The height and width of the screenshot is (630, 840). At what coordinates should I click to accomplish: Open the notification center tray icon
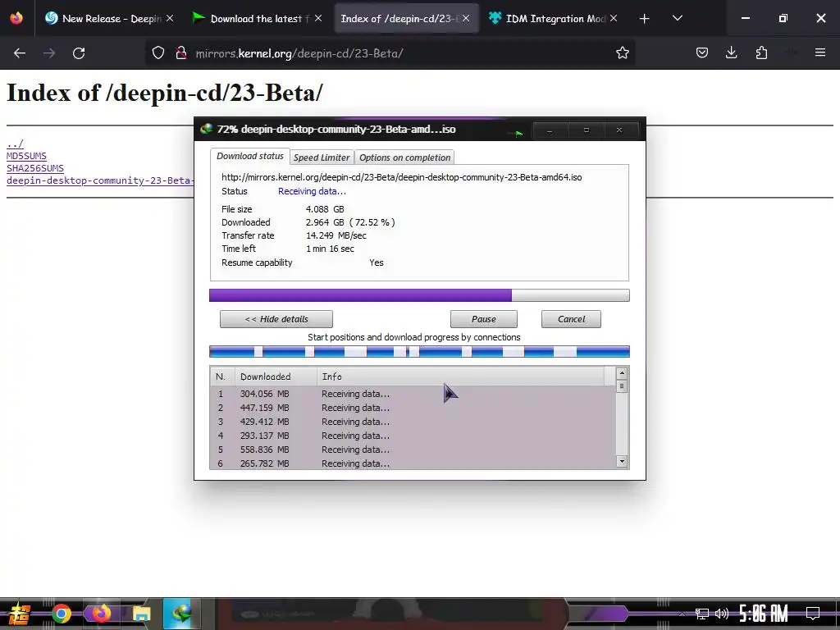[813, 614]
